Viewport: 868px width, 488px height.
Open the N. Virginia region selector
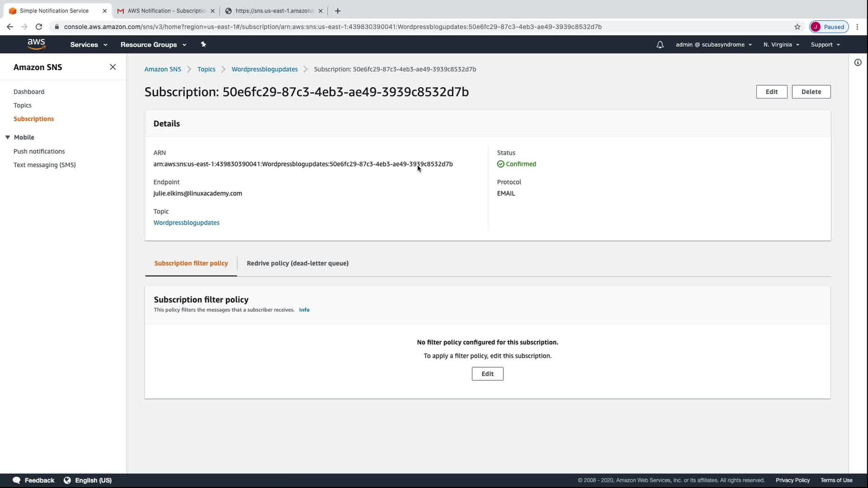click(781, 45)
